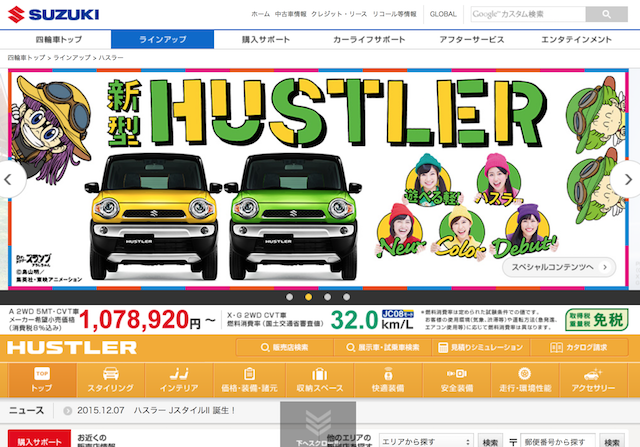Click the GLOBAL link
Screen dimensions: 640x447
coord(443,14)
